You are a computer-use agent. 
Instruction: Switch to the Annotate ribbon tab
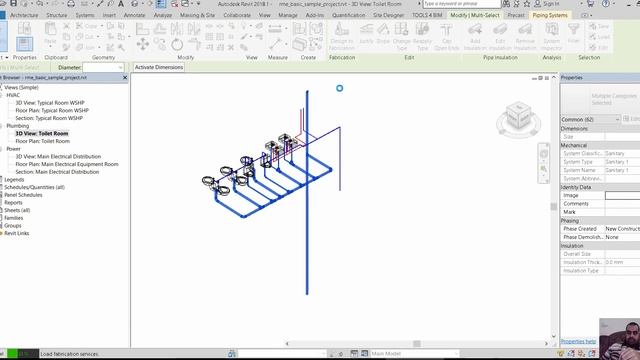coord(134,15)
